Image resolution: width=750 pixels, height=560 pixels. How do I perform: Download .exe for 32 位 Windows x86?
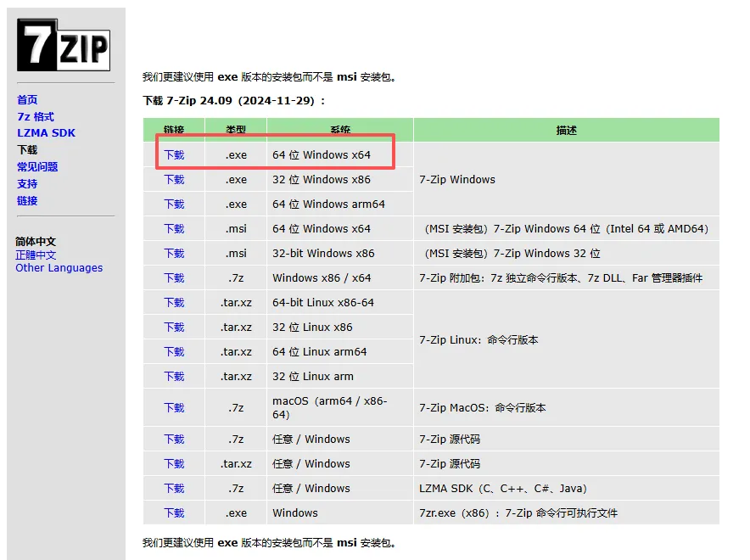[x=174, y=179]
